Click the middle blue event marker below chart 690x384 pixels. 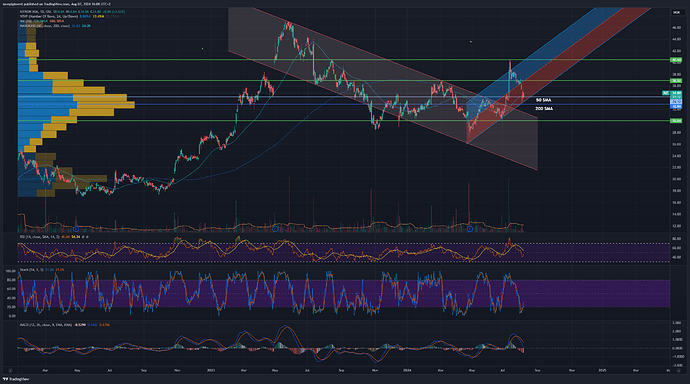pos(275,229)
